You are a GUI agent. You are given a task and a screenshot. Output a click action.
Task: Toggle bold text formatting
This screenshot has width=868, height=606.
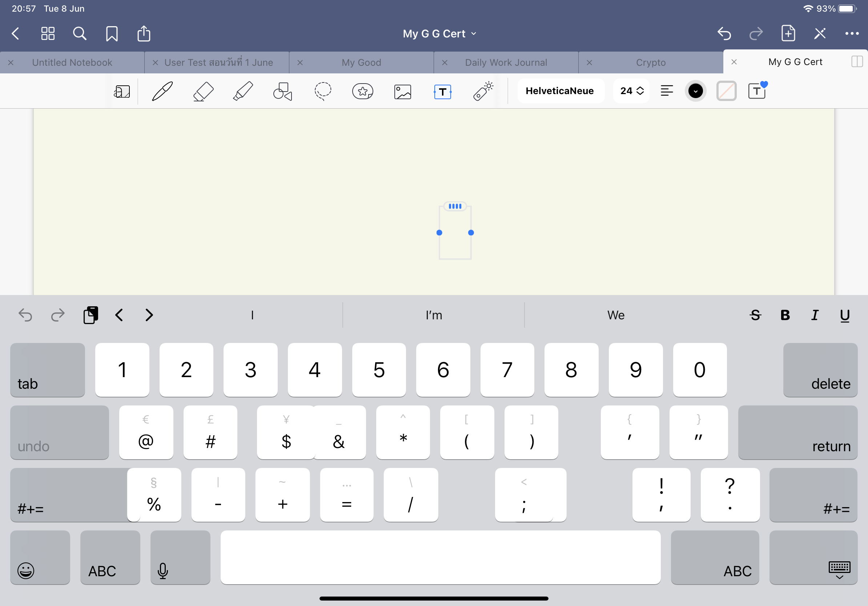pos(785,315)
